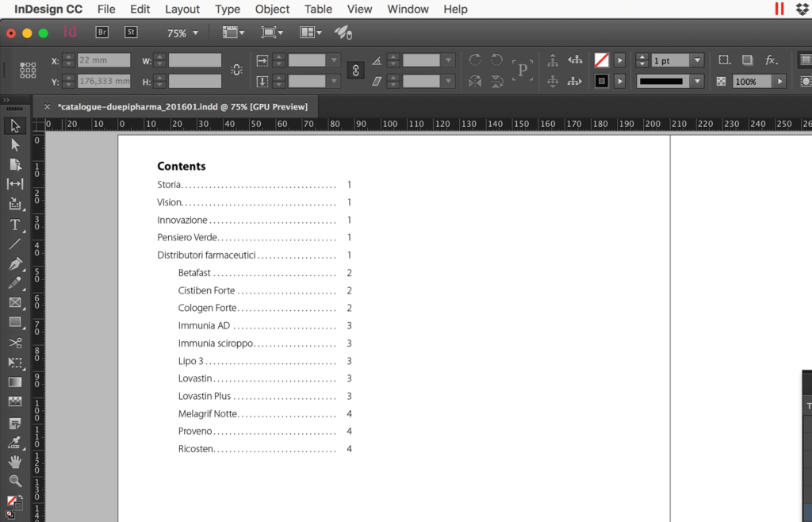This screenshot has width=812, height=522.
Task: Select the Zoom tool
Action: click(15, 481)
